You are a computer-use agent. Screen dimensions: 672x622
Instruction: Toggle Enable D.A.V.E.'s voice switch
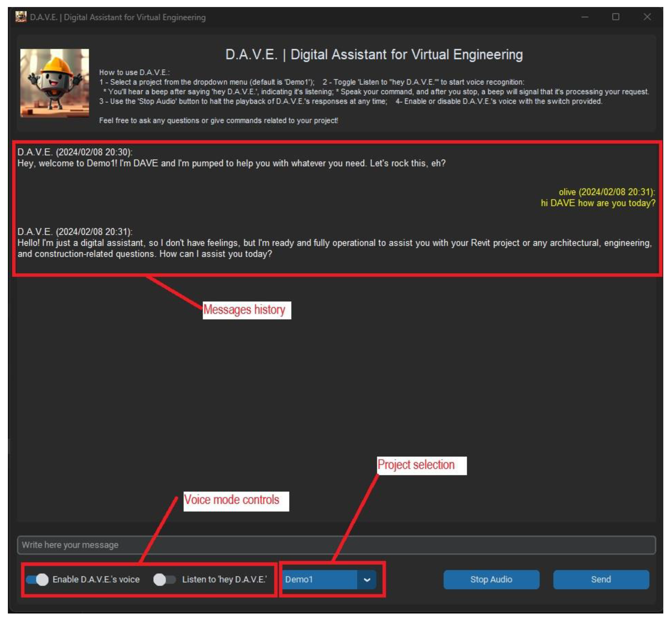37,579
